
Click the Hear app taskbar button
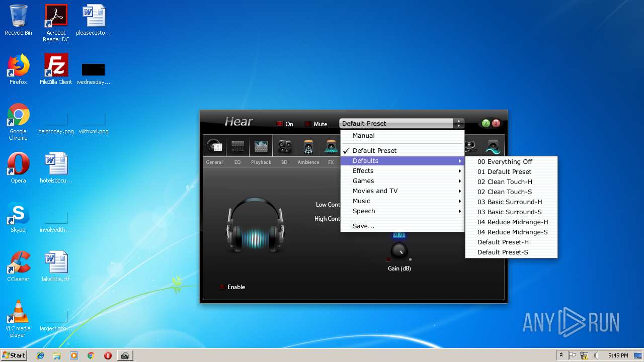coord(125,355)
